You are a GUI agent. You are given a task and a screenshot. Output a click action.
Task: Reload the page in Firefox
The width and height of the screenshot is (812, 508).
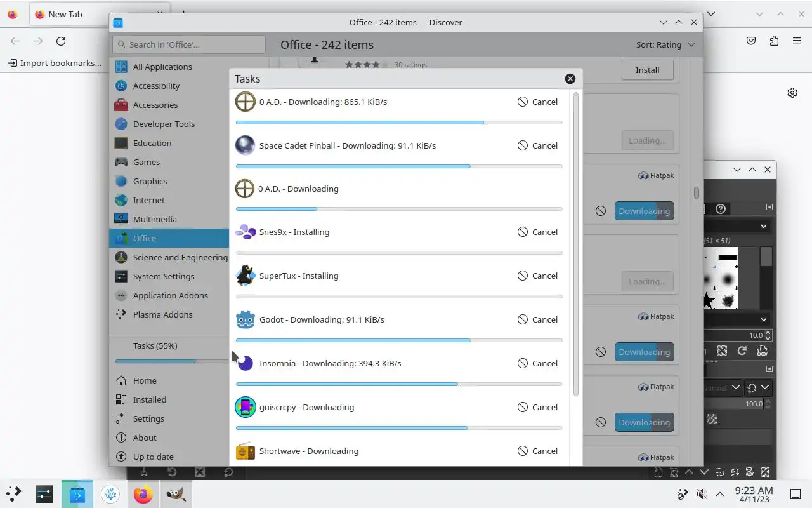(61, 41)
